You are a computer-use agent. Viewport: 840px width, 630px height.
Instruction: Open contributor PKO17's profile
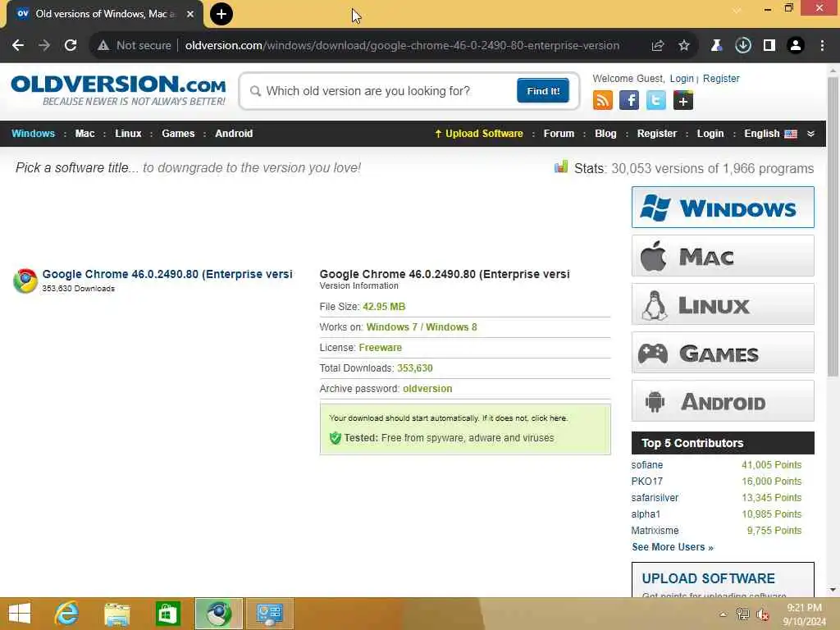[646, 481]
